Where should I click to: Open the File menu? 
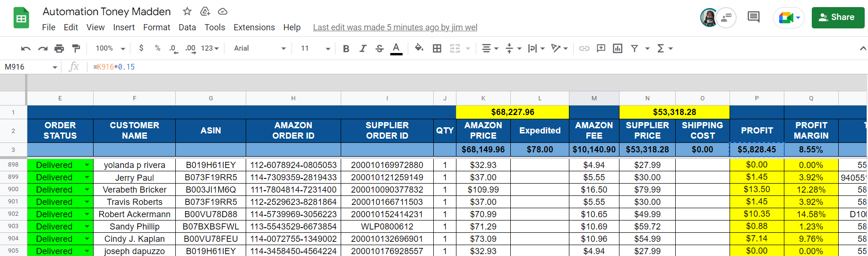[x=49, y=27]
